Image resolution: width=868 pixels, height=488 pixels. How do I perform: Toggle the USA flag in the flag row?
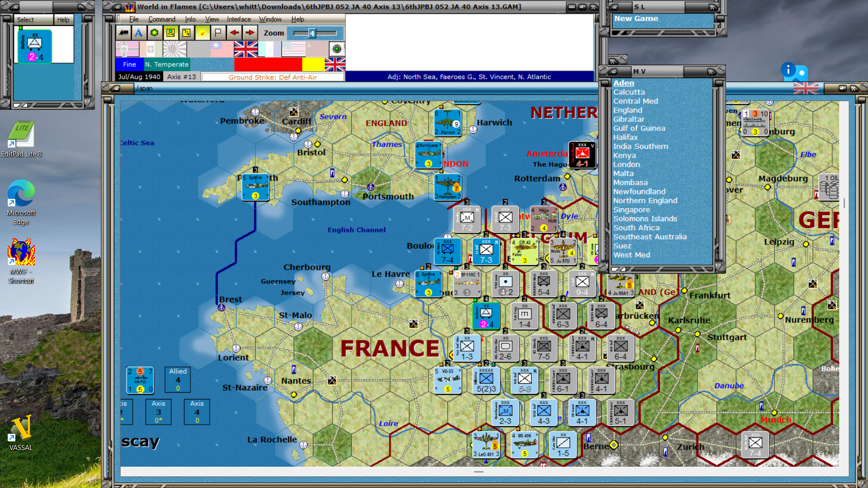click(x=293, y=49)
